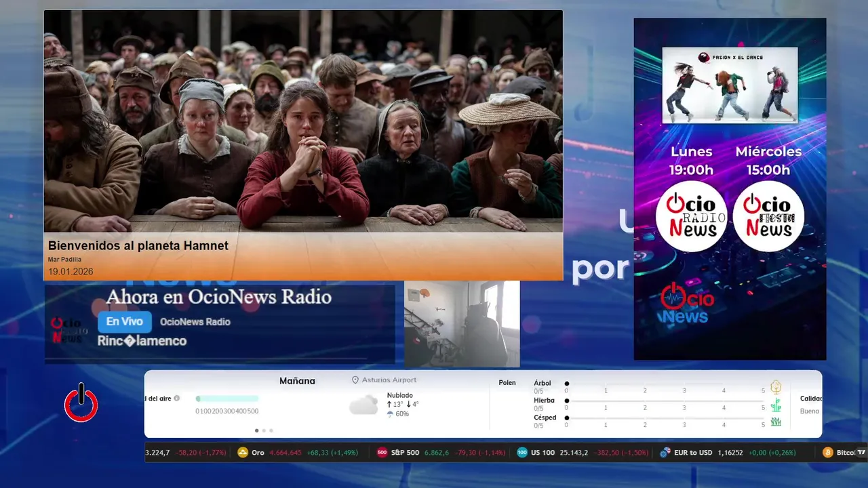
Task: Click the webcam video thumbnail
Action: [462, 324]
